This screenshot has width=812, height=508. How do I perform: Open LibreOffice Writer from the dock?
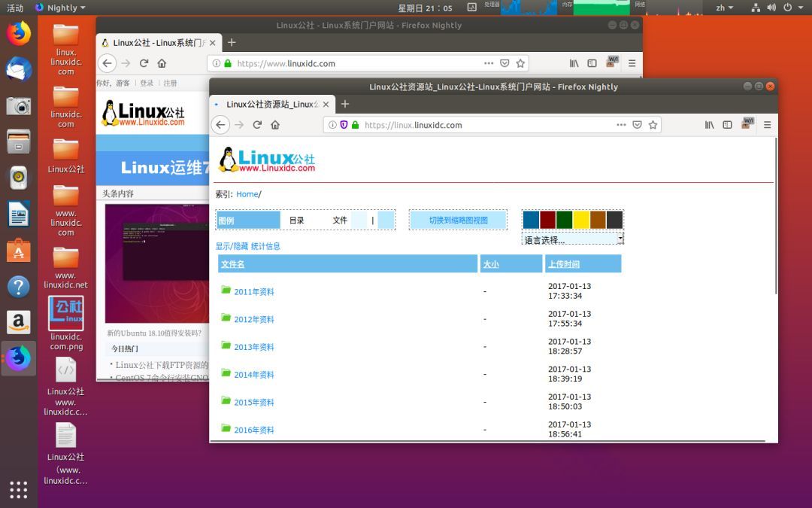pos(19,214)
